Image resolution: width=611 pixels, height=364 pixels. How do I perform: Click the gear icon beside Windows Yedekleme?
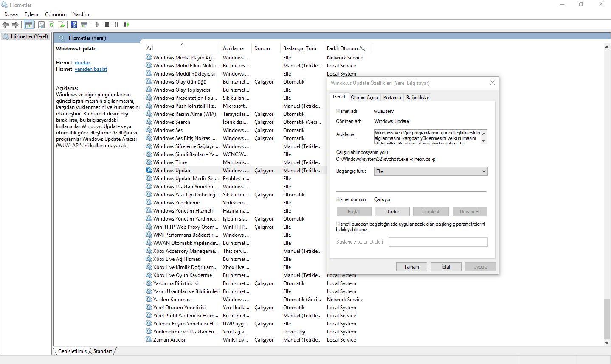click(x=149, y=203)
